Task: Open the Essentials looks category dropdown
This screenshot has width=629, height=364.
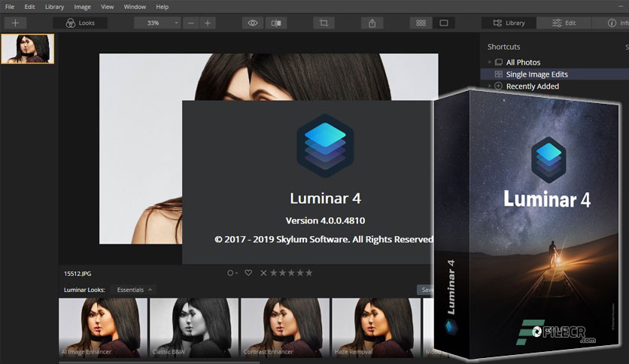Action: point(135,290)
